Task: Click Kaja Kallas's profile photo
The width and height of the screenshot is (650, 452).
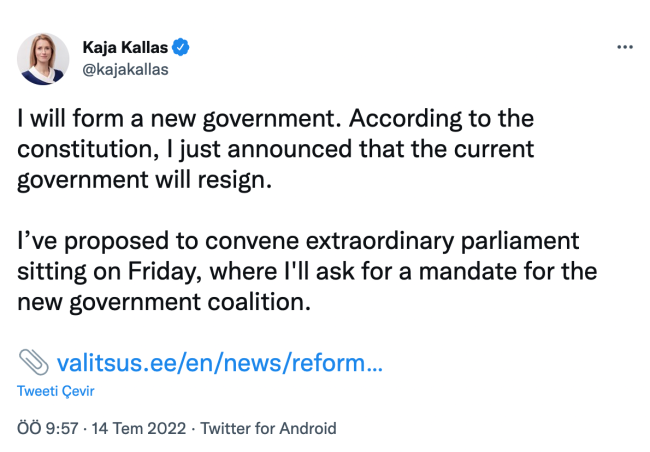Action: 43,59
